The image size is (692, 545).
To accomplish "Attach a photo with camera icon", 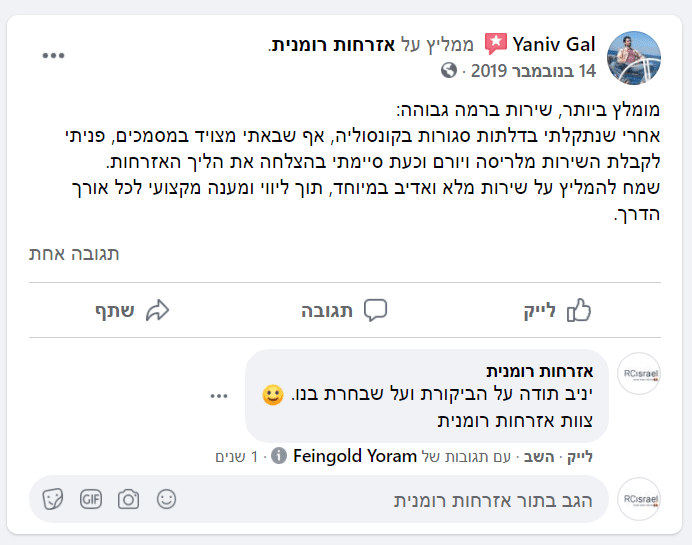I will tap(128, 498).
